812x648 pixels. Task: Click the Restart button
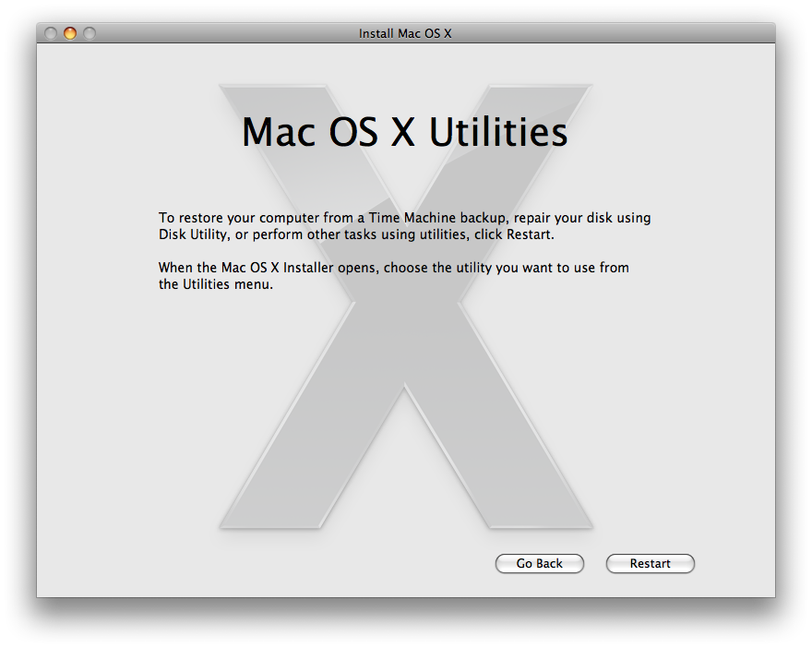pyautogui.click(x=650, y=564)
